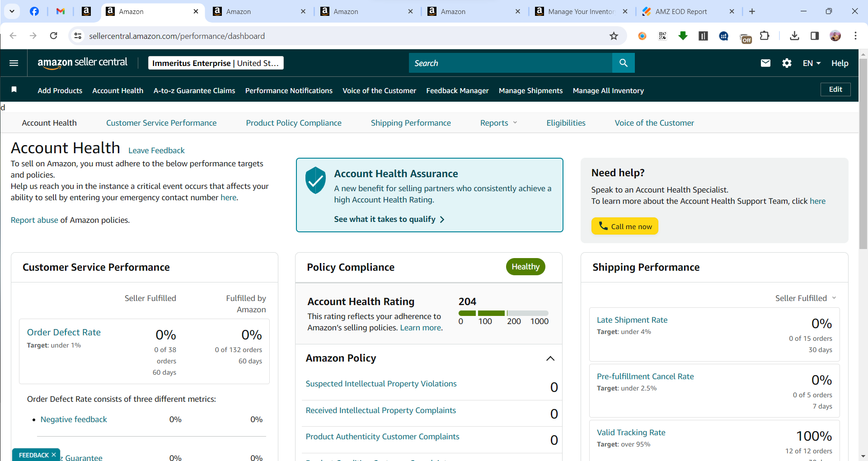Open the settings gear icon

pos(787,63)
